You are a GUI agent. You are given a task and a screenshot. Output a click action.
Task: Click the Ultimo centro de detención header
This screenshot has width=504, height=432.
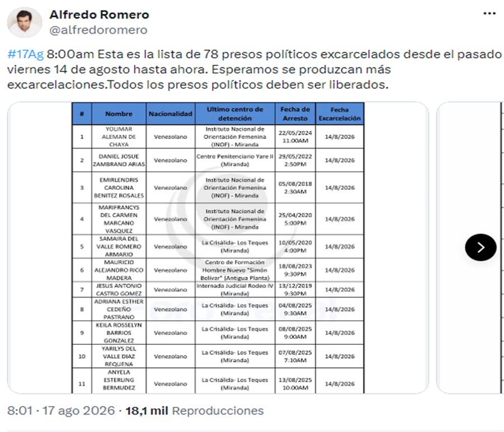(x=235, y=114)
